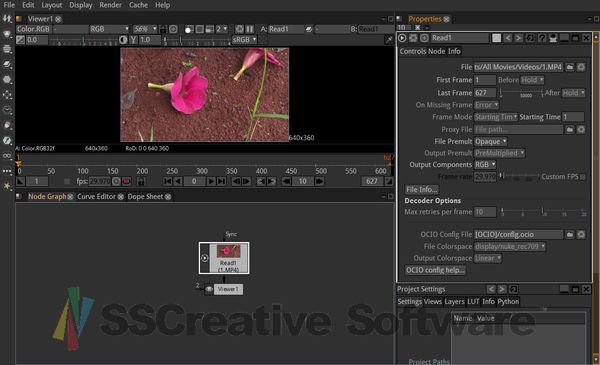600x365 pixels.
Task: Open the LUT tab in Project Settings
Action: pos(473,301)
